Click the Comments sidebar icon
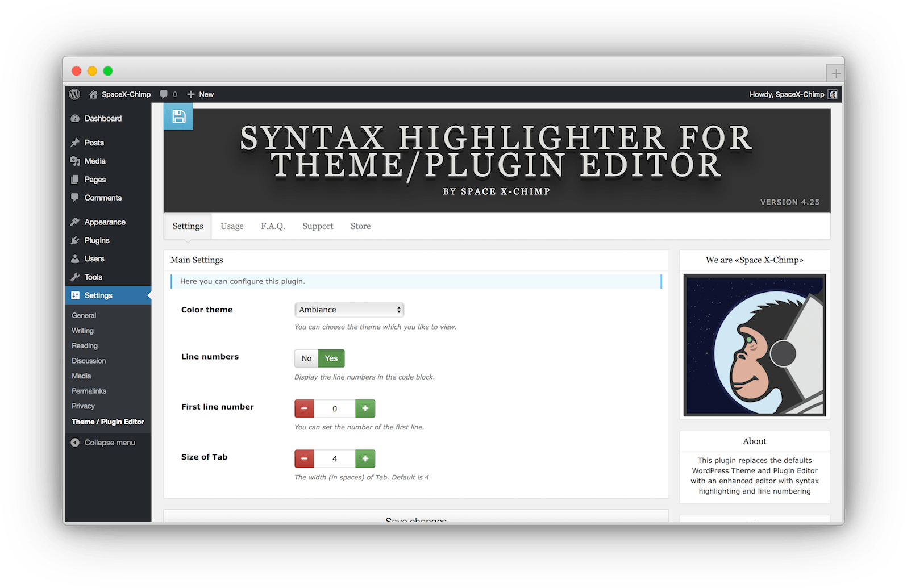907x588 pixels. point(75,198)
